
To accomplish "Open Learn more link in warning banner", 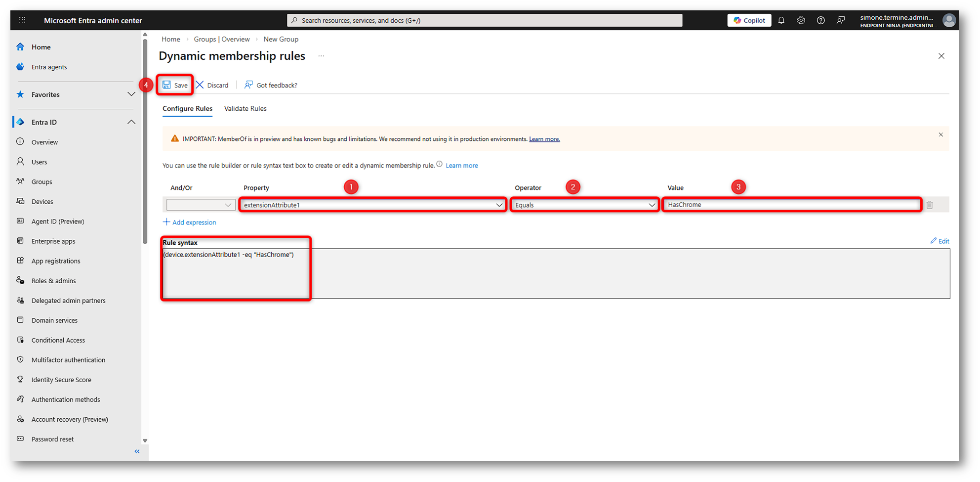I will (544, 139).
